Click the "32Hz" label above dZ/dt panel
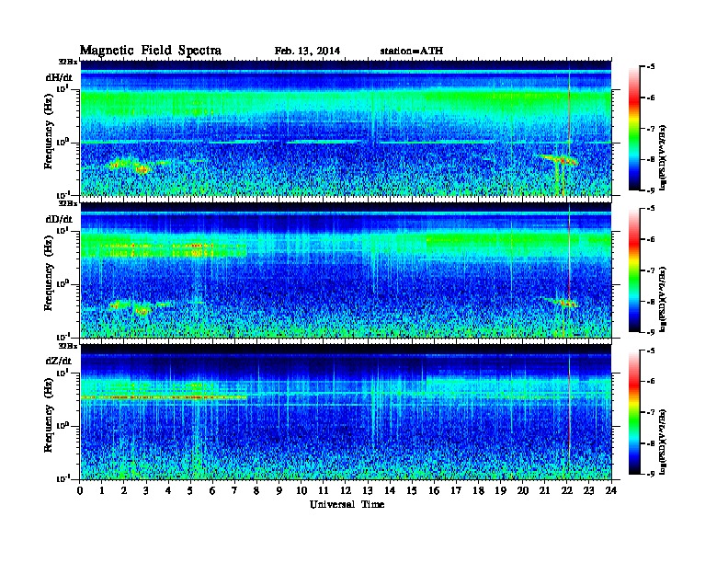 68,346
